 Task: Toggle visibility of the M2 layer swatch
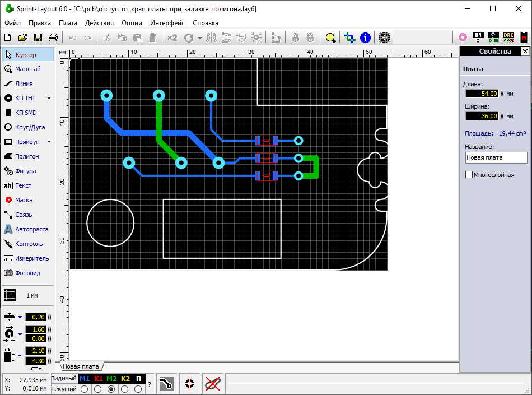(x=111, y=379)
